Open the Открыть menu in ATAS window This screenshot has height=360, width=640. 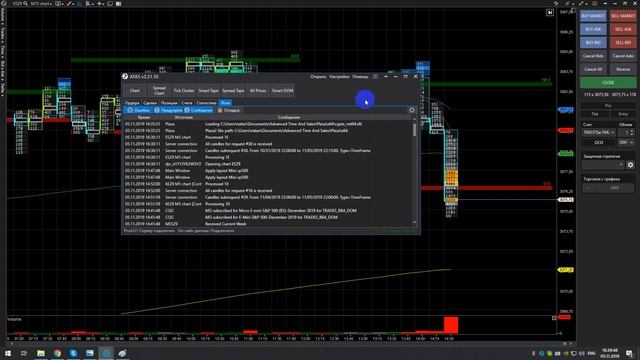click(318, 77)
